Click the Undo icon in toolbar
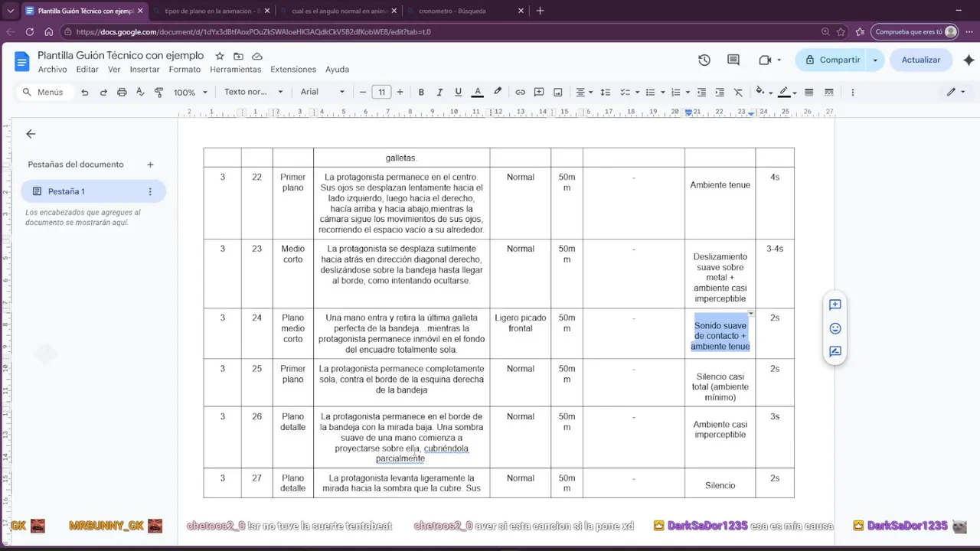980x551 pixels. tap(85, 92)
